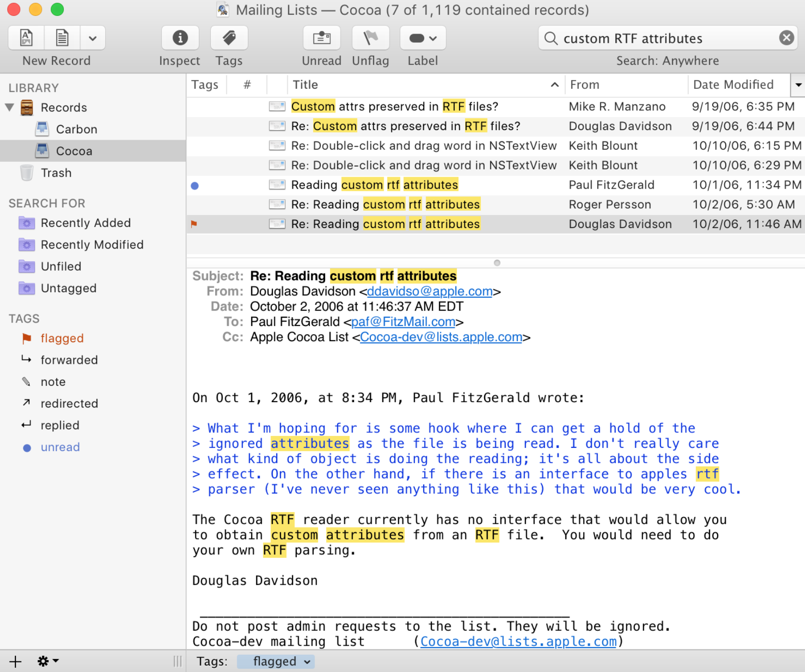The width and height of the screenshot is (805, 672).
Task: Click the Search: Anywhere scope label
Action: [x=668, y=61]
